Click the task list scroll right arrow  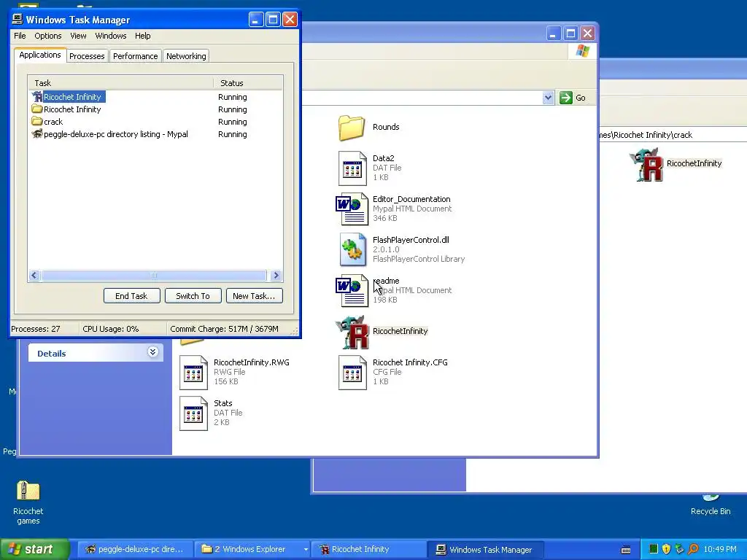(275, 275)
